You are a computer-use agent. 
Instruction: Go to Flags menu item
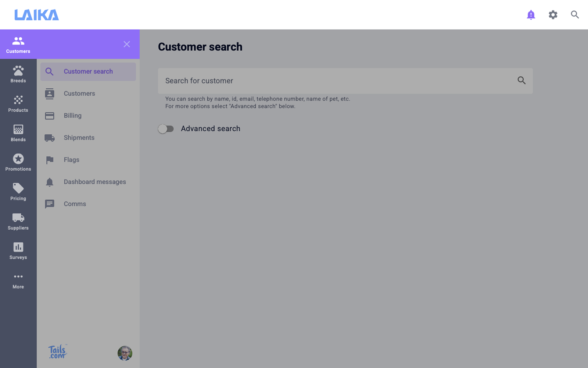(71, 160)
